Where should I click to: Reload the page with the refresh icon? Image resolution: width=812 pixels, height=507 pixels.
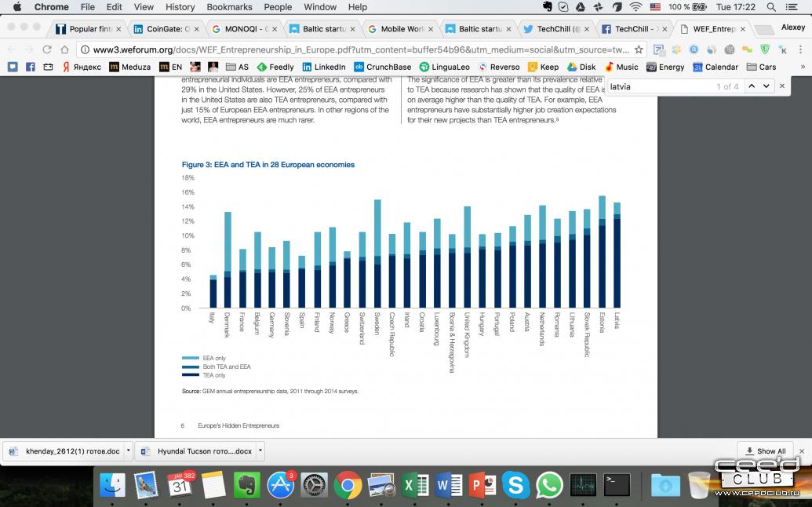tap(47, 49)
